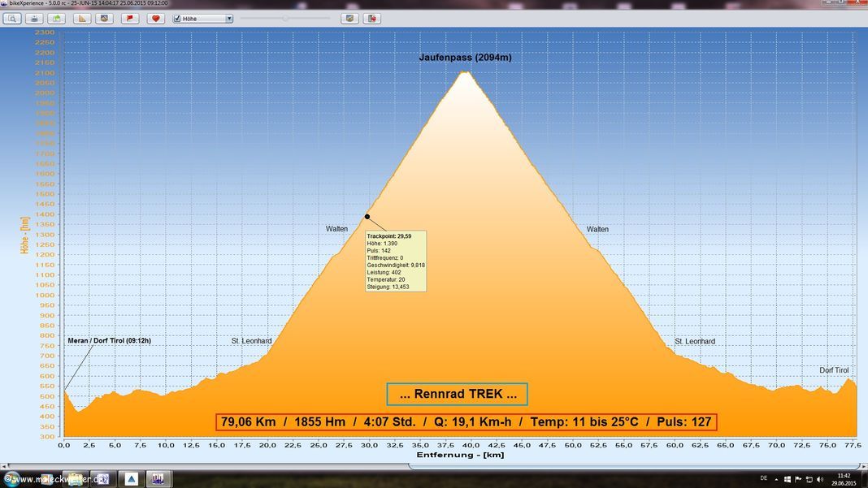Select the black trackpoint marker on the curve
This screenshot has width=868, height=488.
pyautogui.click(x=367, y=217)
